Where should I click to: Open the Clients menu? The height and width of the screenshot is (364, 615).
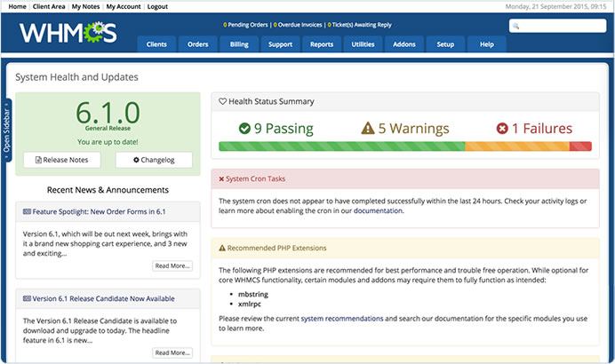(156, 44)
